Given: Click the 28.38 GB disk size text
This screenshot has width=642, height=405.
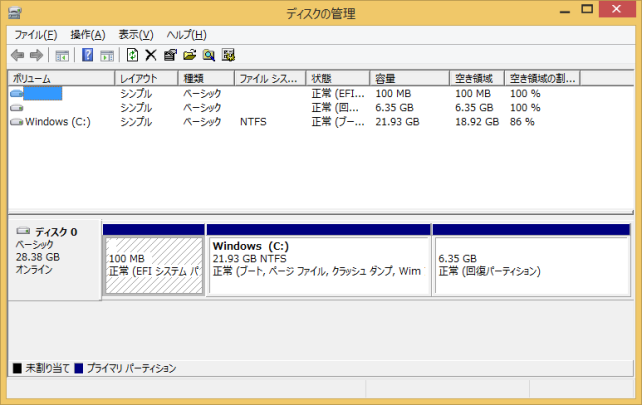Looking at the screenshot, I should point(38,257).
